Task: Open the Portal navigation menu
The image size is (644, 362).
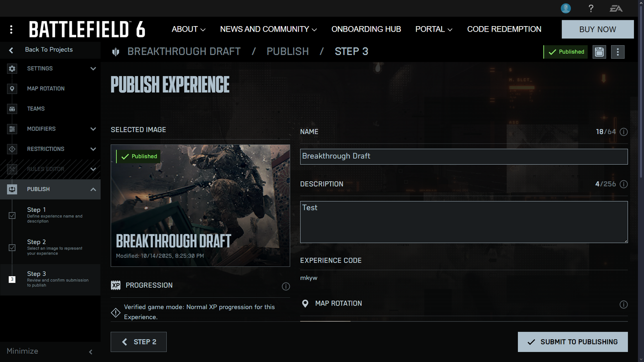Action: pyautogui.click(x=433, y=29)
